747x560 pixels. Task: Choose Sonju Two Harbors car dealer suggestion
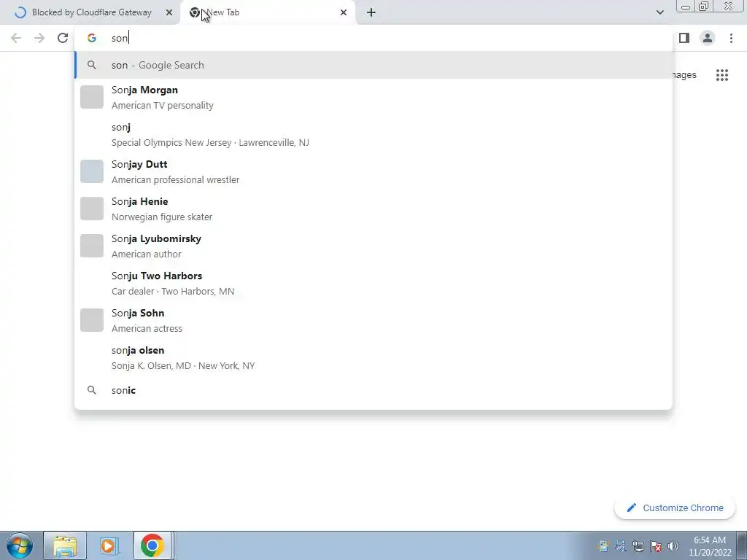[x=373, y=283]
